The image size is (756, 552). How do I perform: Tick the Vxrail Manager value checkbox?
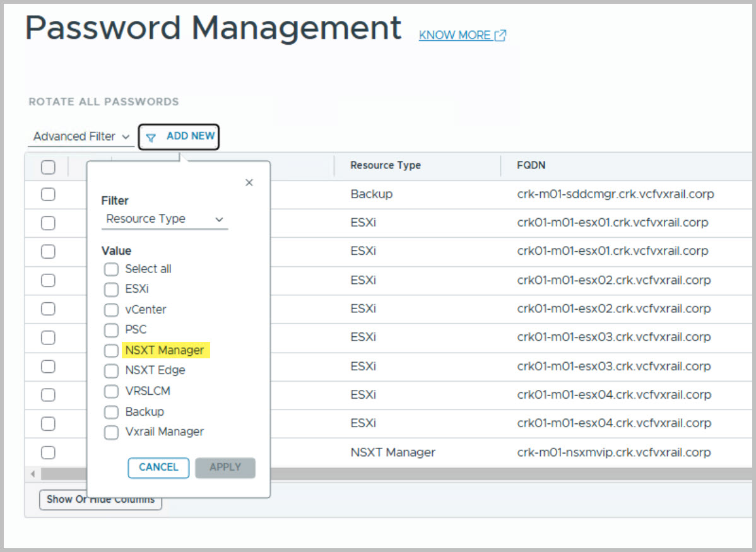pos(111,433)
